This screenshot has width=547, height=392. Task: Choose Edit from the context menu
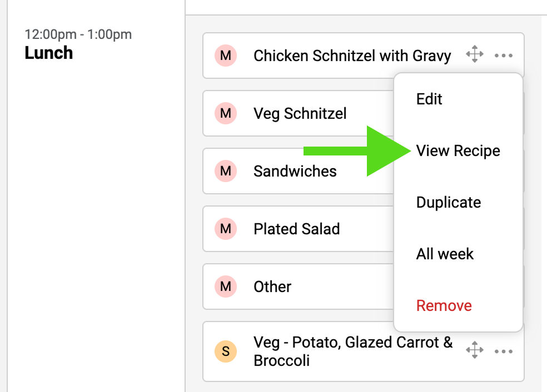[429, 99]
